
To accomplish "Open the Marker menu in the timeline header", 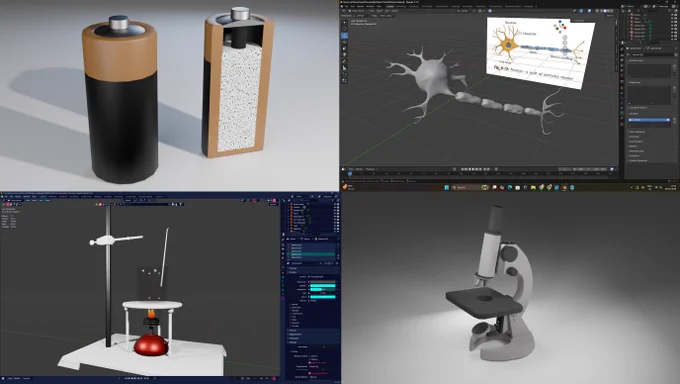I will click(359, 169).
